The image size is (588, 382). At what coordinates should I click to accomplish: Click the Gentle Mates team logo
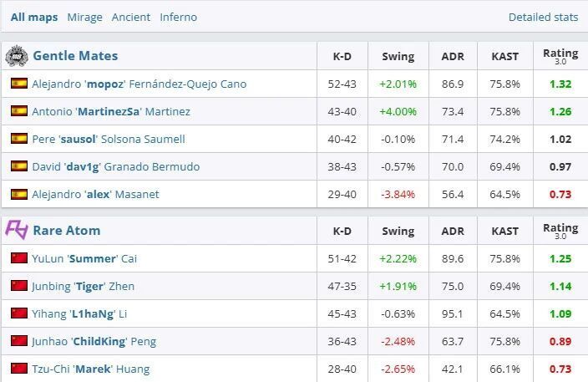tap(17, 56)
